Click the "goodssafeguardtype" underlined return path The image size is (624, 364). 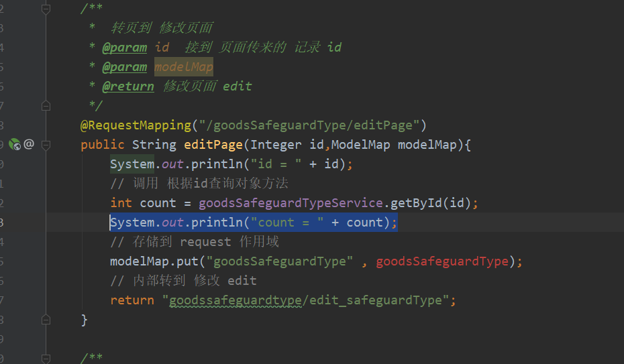(x=236, y=300)
